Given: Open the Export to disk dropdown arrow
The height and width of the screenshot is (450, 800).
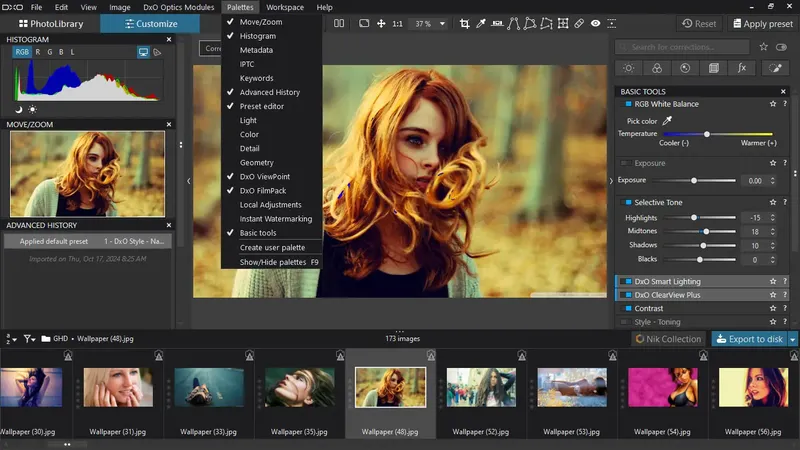Looking at the screenshot, I should pos(793,339).
